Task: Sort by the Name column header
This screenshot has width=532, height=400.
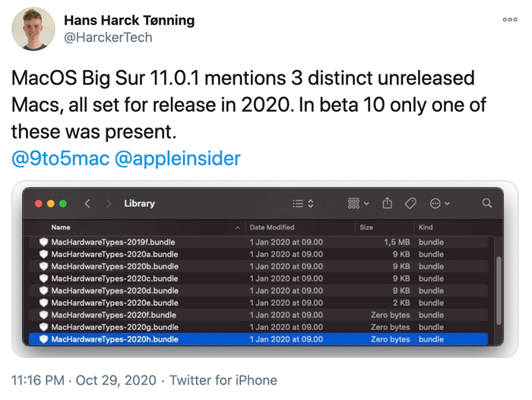Action: [61, 227]
